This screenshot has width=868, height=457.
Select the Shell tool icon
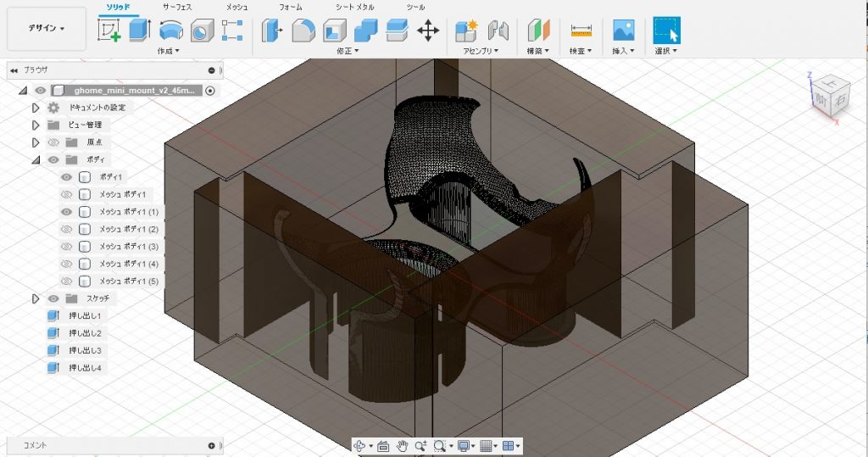click(x=334, y=31)
